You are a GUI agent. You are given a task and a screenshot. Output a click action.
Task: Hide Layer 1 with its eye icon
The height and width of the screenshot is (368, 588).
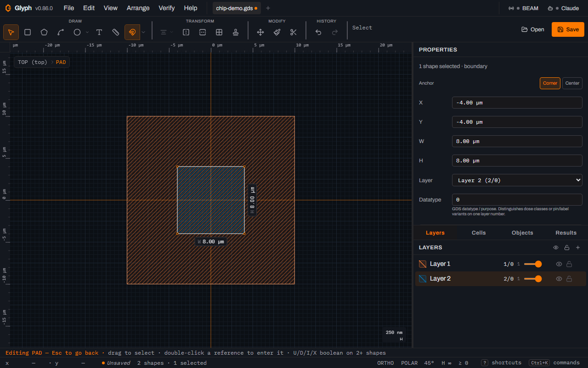click(x=559, y=264)
